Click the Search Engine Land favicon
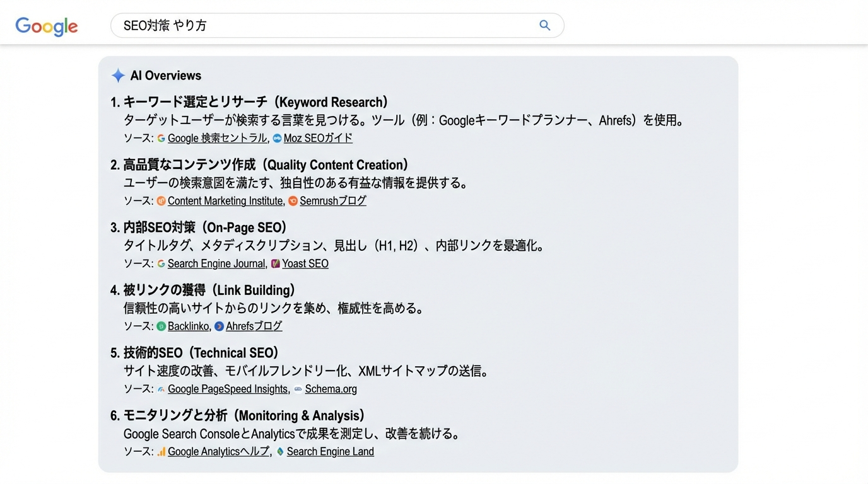This screenshot has width=868, height=484. [279, 451]
